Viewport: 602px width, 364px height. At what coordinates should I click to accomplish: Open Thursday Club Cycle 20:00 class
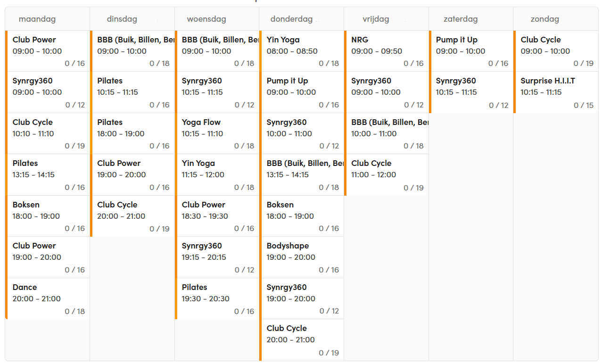tap(302, 339)
